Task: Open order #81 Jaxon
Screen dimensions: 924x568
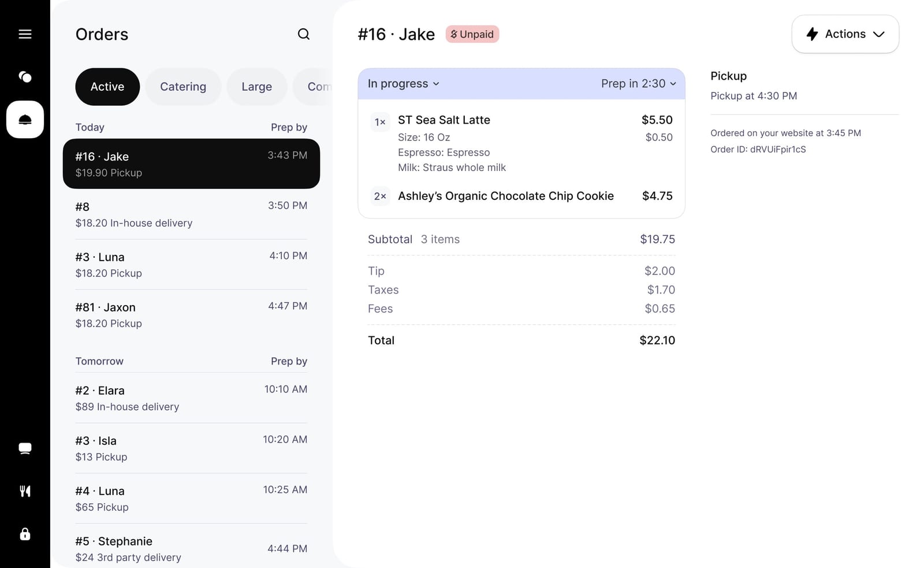Action: tap(191, 315)
